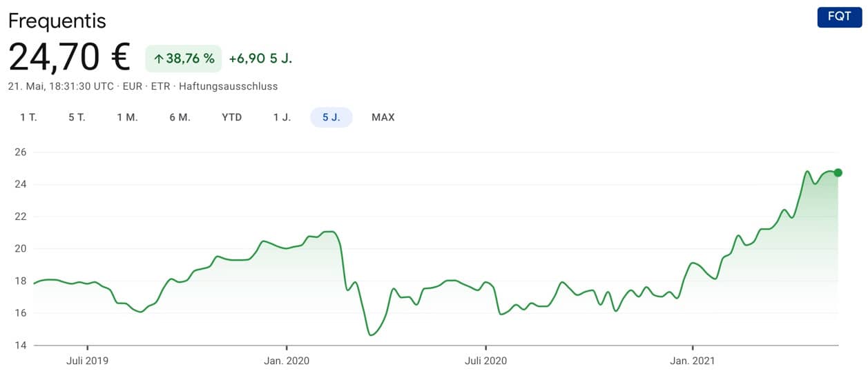This screenshot has height=380, width=868.
Task: Click the 22 y-axis value
Action: coord(20,217)
